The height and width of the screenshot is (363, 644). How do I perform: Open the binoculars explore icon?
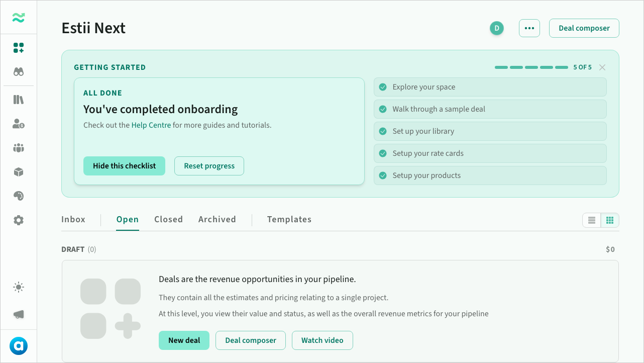click(19, 72)
